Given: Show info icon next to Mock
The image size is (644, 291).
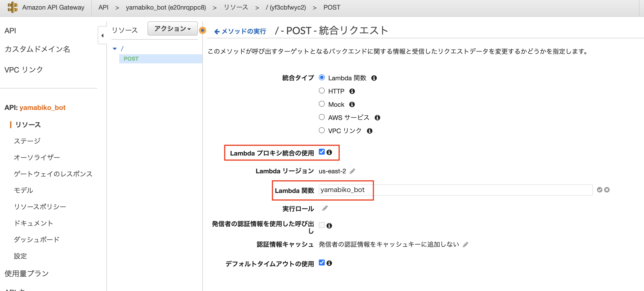Looking at the screenshot, I should (352, 105).
